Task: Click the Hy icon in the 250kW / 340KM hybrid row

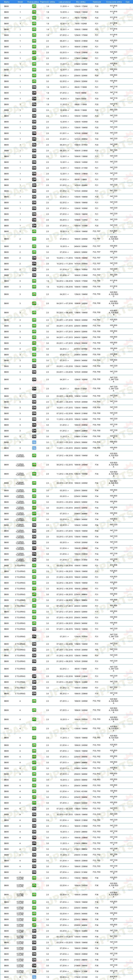Action: pyautogui.click(x=34, y=448)
